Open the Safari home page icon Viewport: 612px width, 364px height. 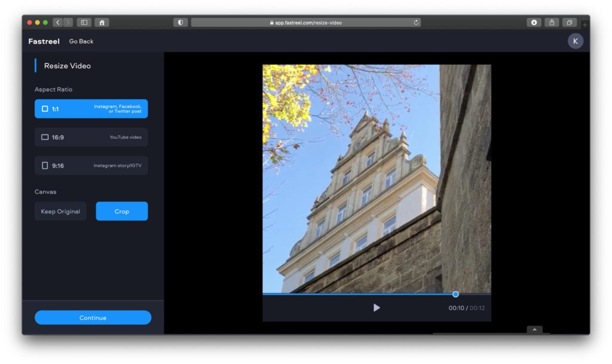click(x=100, y=22)
